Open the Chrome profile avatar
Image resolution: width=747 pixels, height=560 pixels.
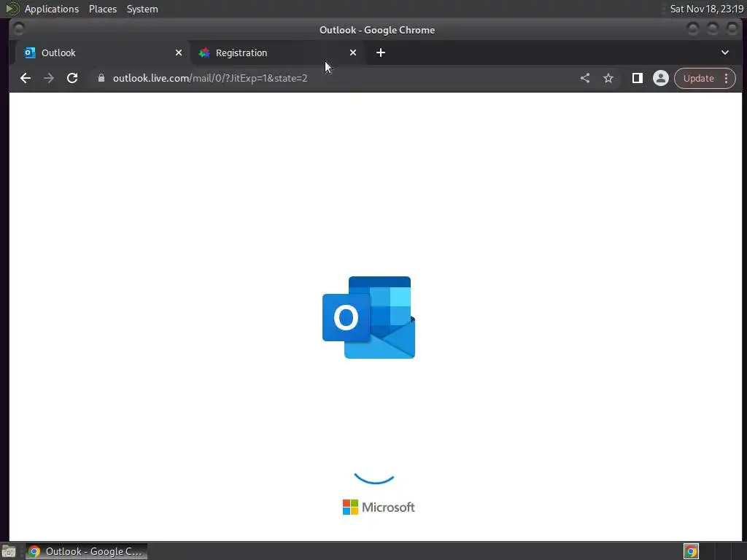[x=660, y=78]
